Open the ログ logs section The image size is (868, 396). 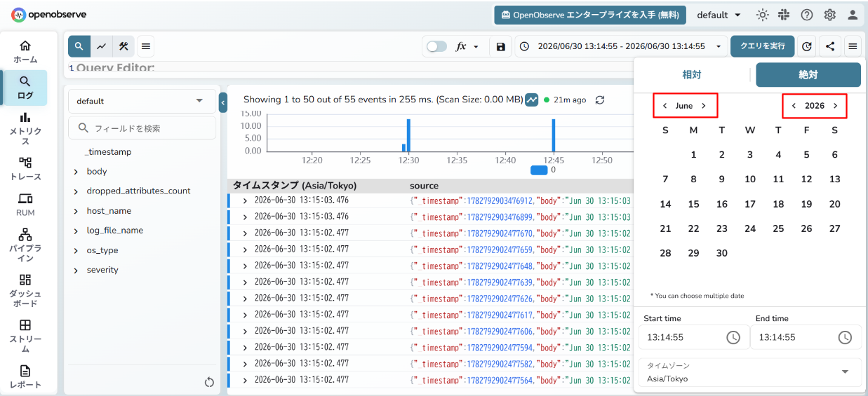coord(25,88)
